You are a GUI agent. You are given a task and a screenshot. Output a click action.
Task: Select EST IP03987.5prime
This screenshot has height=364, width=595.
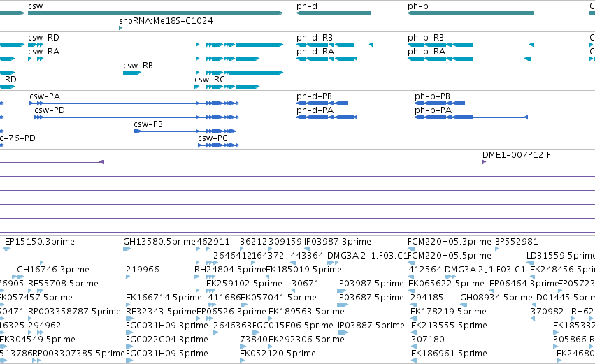point(371,284)
